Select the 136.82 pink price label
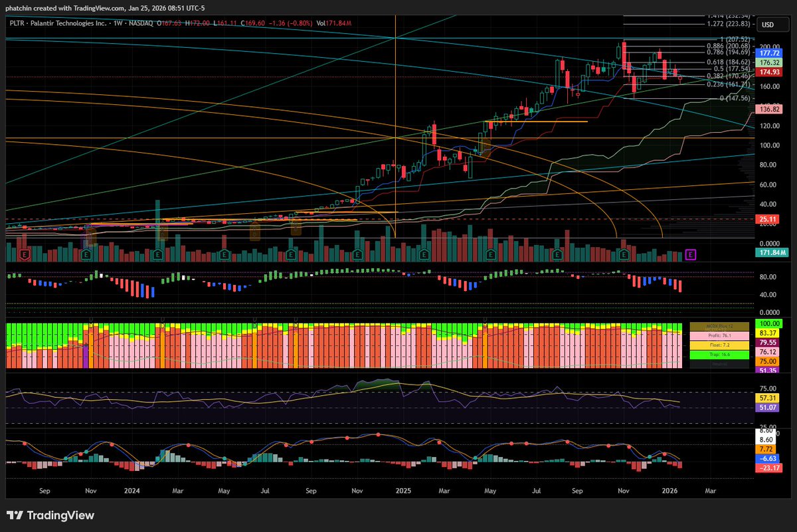The height and width of the screenshot is (532, 797). (768, 109)
